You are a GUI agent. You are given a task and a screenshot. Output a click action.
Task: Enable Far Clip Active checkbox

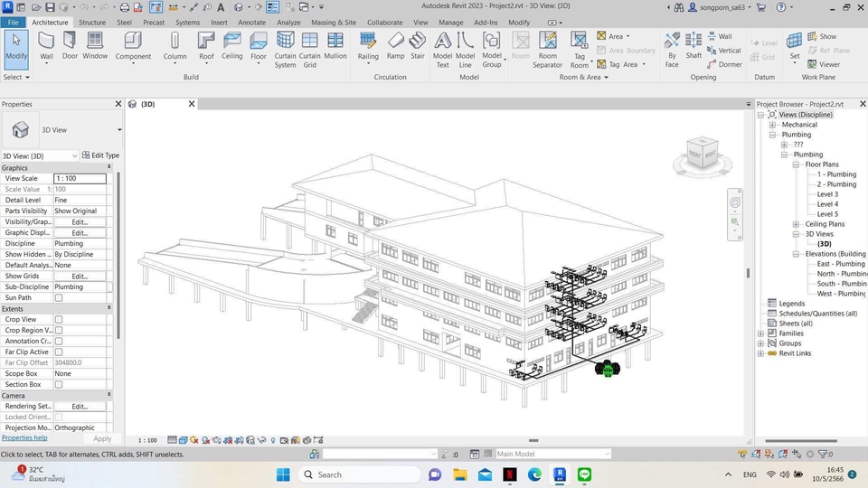[59, 352]
